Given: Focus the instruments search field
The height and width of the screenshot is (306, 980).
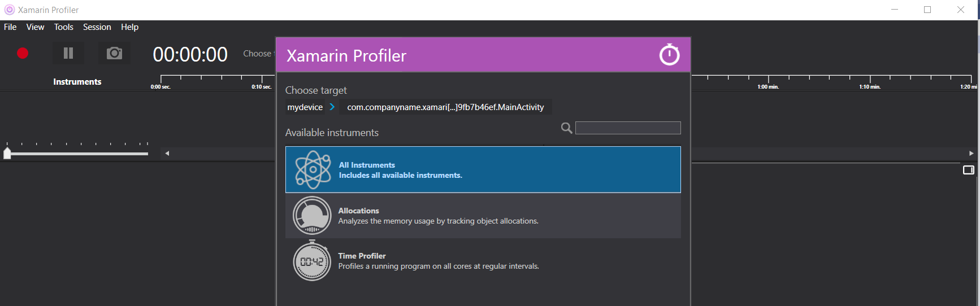Looking at the screenshot, I should tap(628, 128).
